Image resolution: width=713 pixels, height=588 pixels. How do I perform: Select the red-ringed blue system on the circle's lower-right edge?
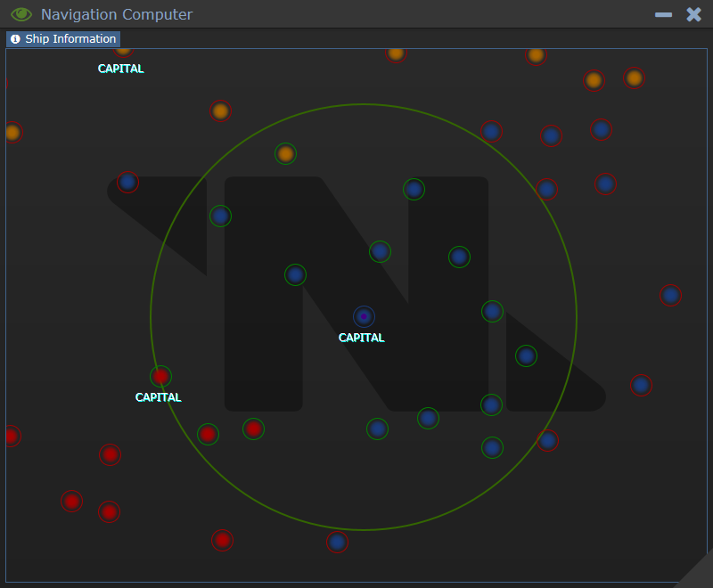547,441
